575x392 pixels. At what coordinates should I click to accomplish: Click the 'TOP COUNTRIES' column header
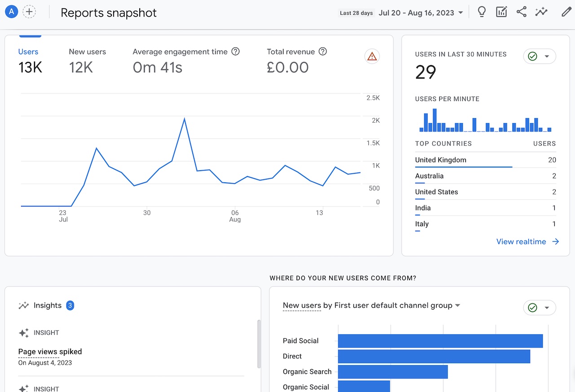443,144
